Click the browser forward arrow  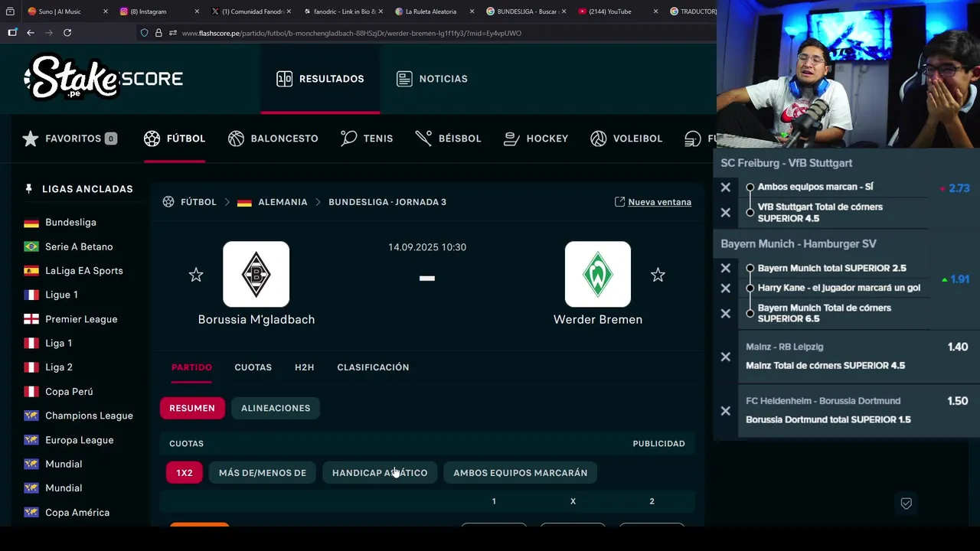[x=49, y=32]
